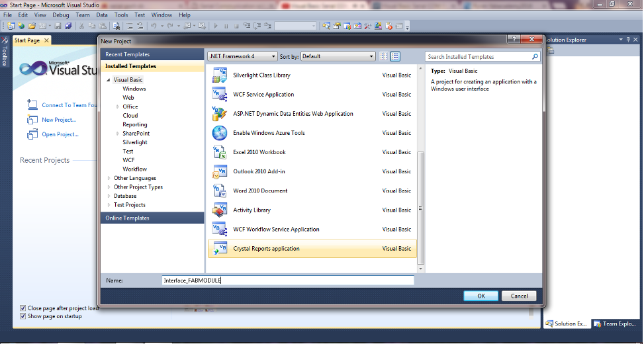Click the New Project toolbar icon

coord(11,26)
